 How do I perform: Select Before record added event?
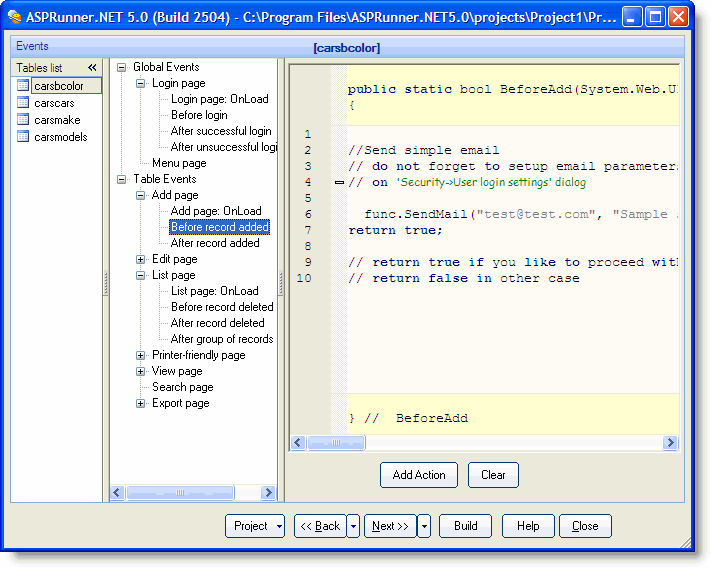(x=219, y=227)
